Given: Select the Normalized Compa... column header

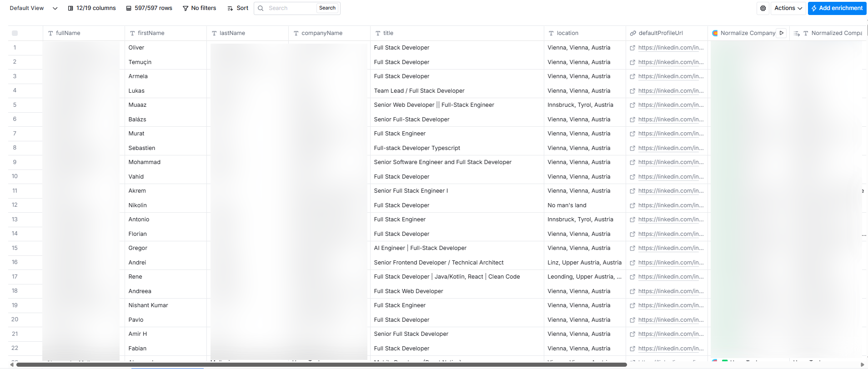Looking at the screenshot, I should point(828,33).
